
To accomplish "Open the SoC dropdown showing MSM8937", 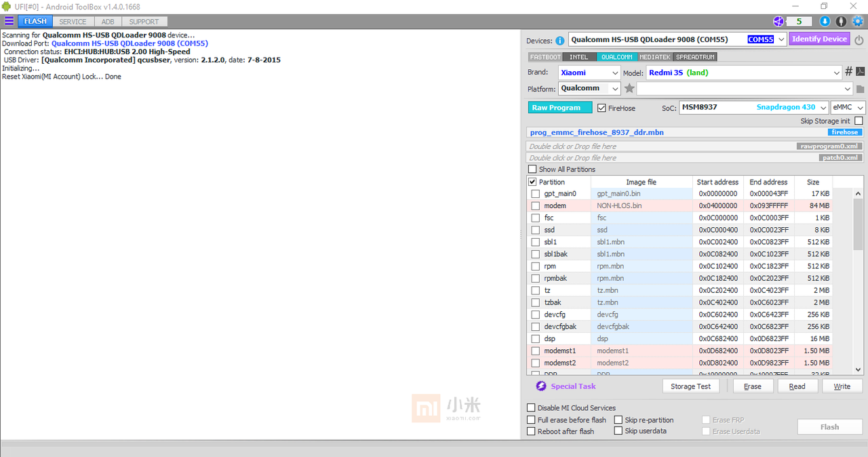I will (x=754, y=107).
